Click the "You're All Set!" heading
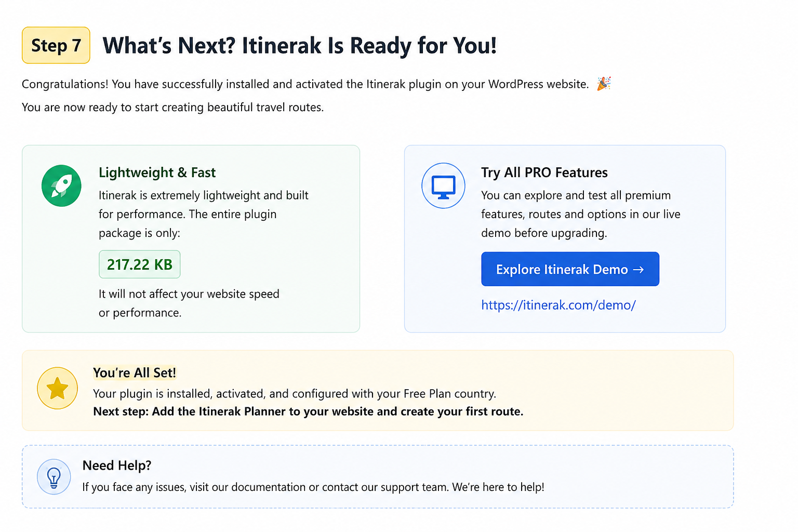The width and height of the screenshot is (798, 532). click(x=135, y=373)
